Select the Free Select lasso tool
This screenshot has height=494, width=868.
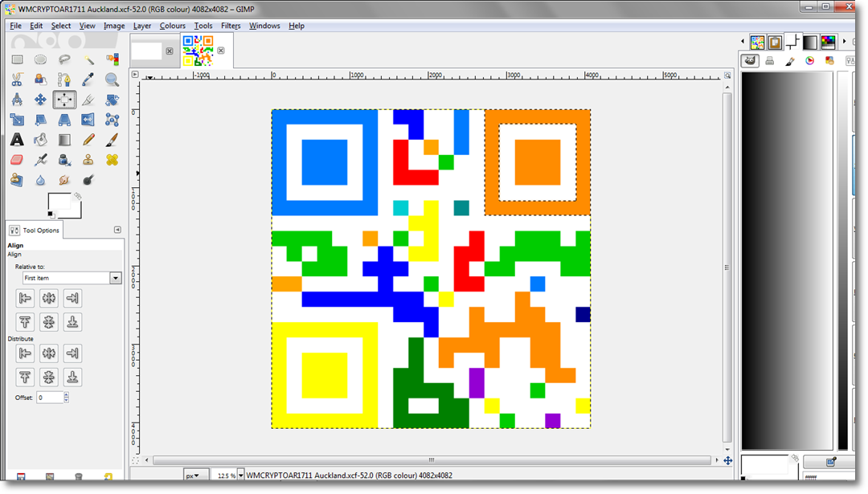[x=64, y=59]
